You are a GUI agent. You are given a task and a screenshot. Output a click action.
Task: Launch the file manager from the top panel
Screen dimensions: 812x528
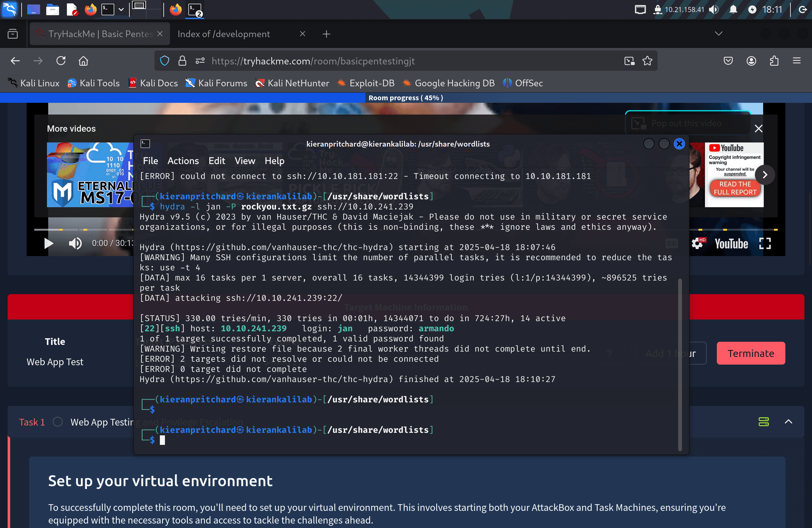[x=53, y=10]
